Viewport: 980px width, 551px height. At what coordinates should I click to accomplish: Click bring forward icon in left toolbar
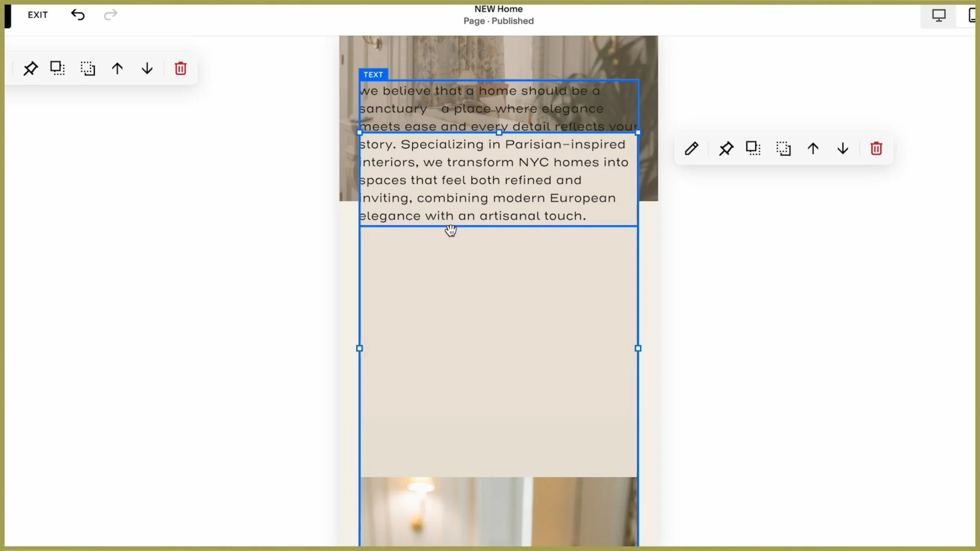point(58,69)
